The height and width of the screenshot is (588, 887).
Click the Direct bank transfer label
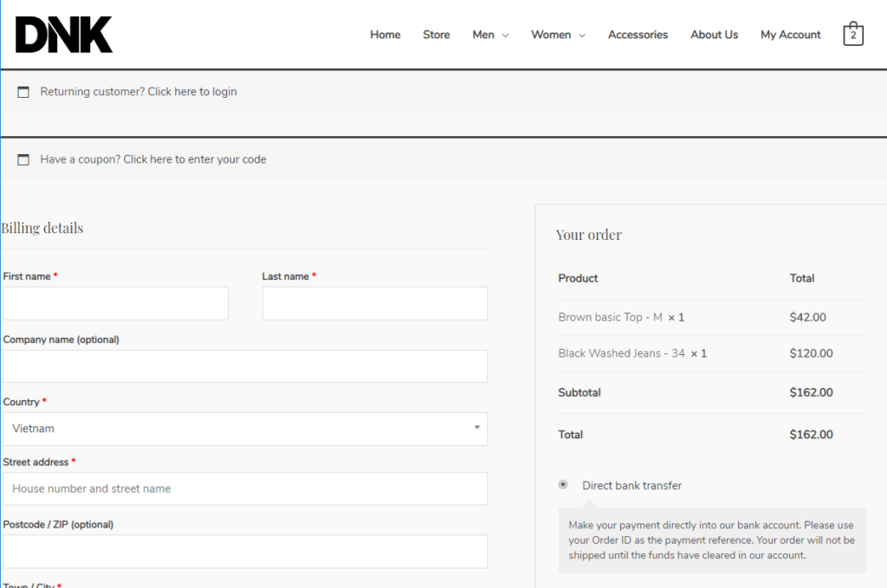click(631, 486)
